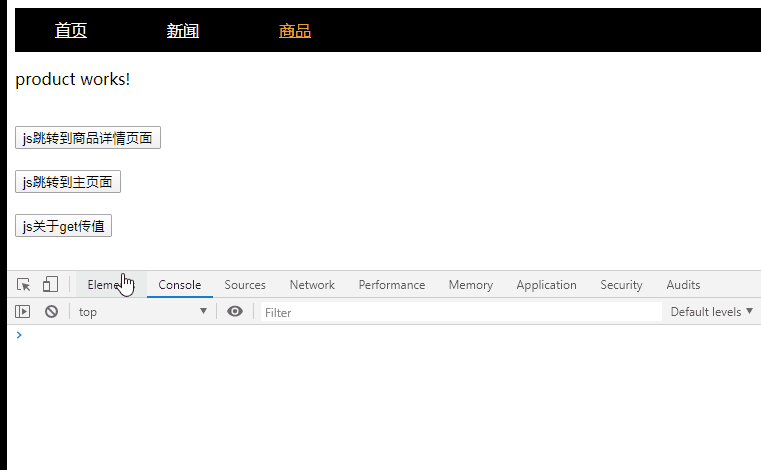The width and height of the screenshot is (761, 470).
Task: Click inside the console Filter field
Action: (x=460, y=312)
